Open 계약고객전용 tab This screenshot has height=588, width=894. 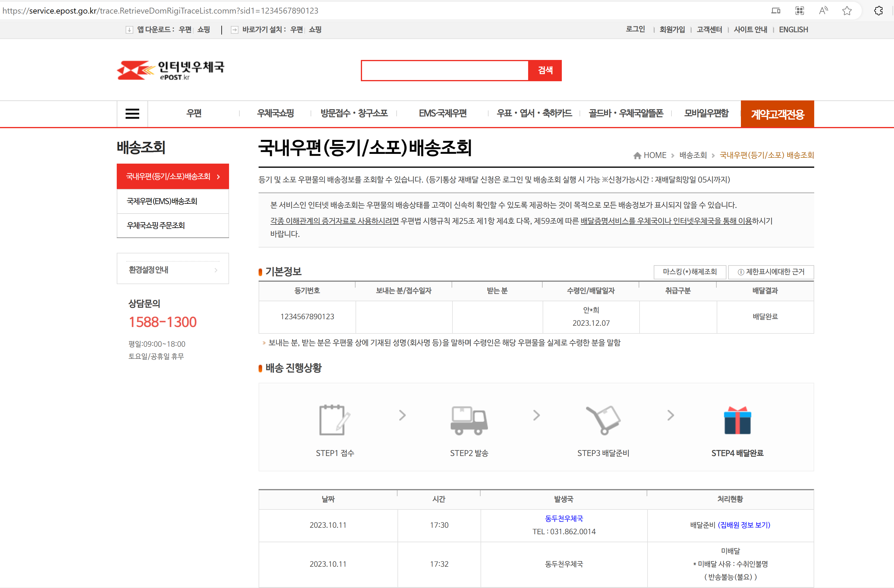coord(777,114)
